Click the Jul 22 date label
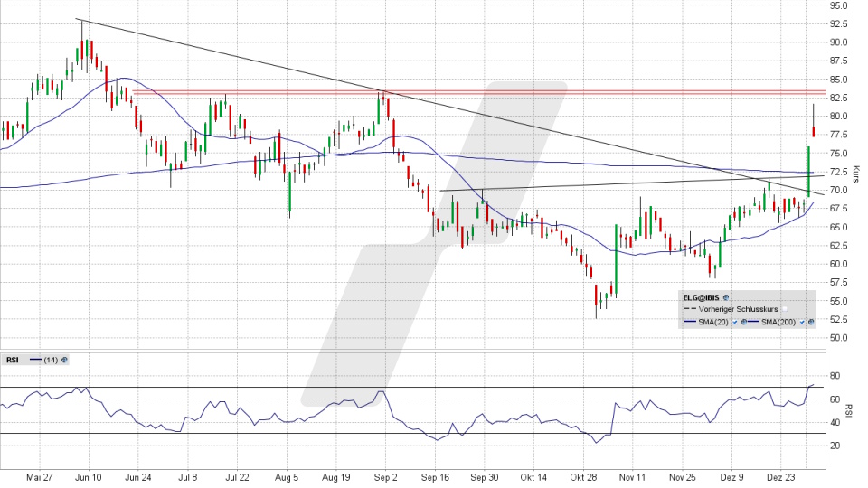Image resolution: width=868 pixels, height=488 pixels. (237, 477)
